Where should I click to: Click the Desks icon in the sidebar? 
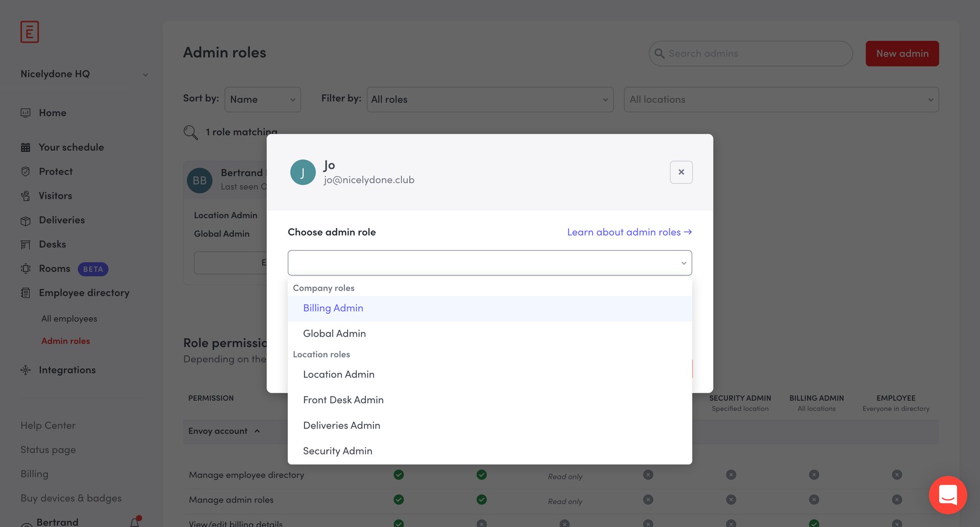tap(26, 244)
